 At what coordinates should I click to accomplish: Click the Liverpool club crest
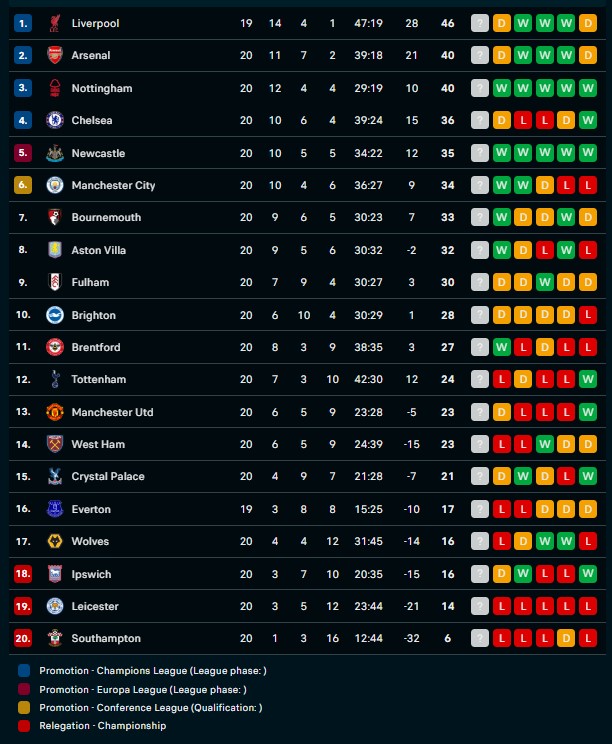click(x=55, y=23)
